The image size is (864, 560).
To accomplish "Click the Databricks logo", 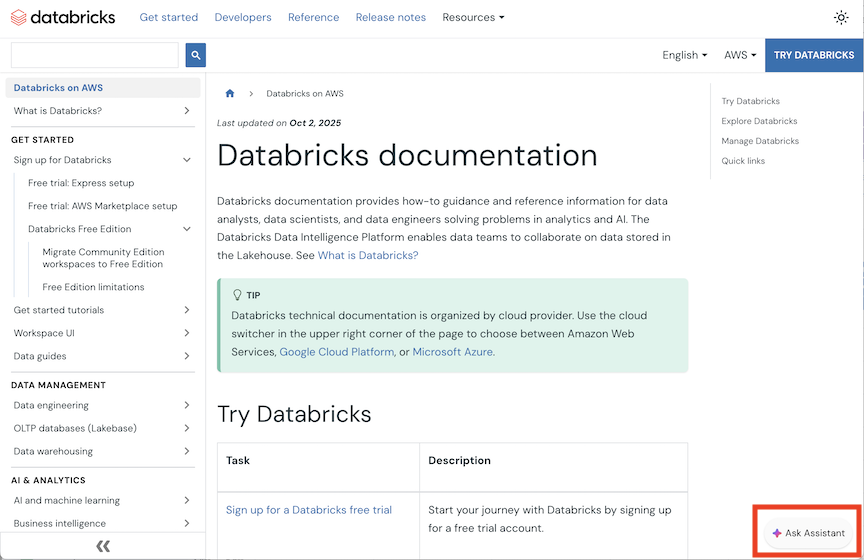I will (63, 17).
